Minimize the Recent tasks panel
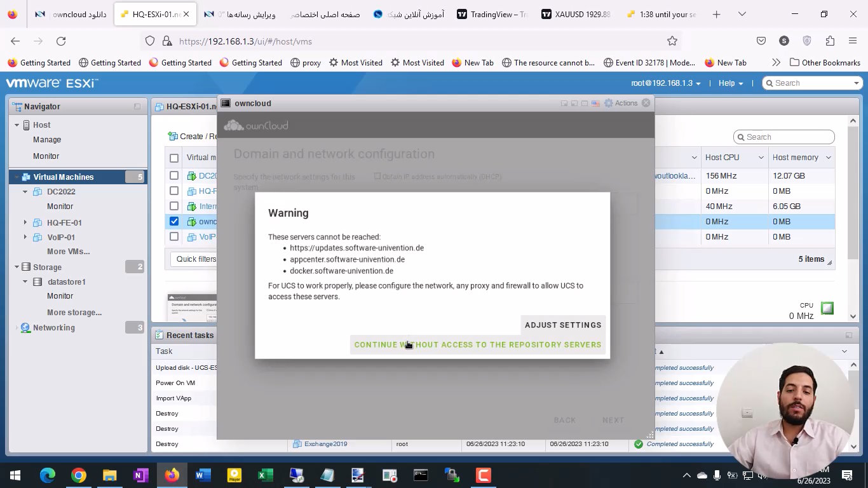868x488 pixels. [x=848, y=335]
